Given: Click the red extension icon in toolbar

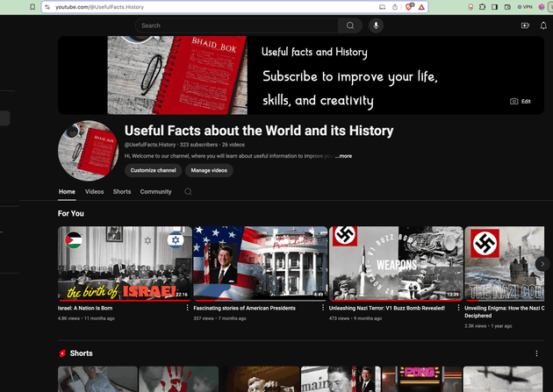Looking at the screenshot, I should [x=470, y=7].
